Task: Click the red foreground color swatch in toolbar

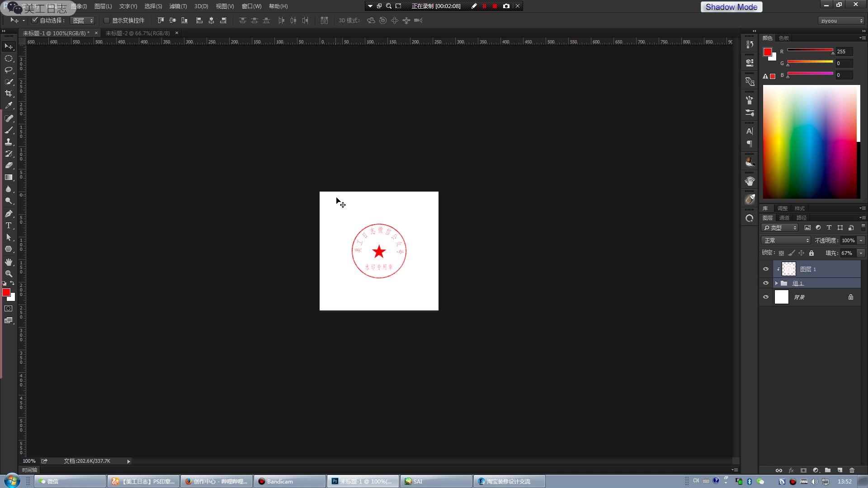Action: [x=6, y=292]
